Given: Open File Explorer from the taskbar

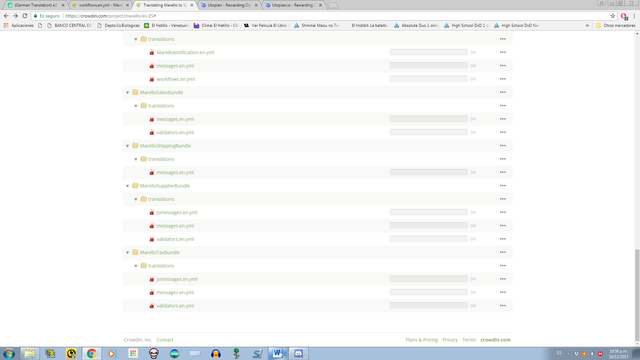Looking at the screenshot, I should (x=29, y=353).
